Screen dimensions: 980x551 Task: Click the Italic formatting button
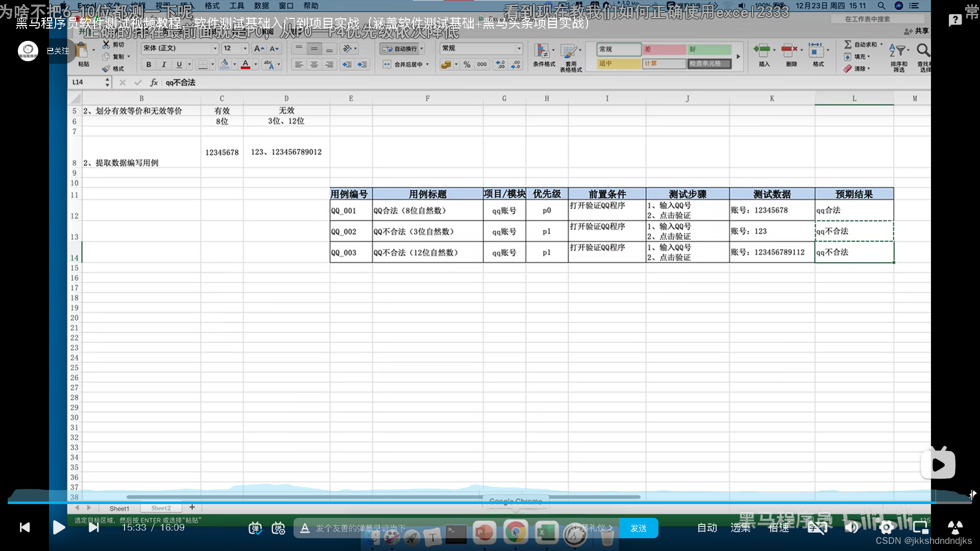pyautogui.click(x=164, y=65)
